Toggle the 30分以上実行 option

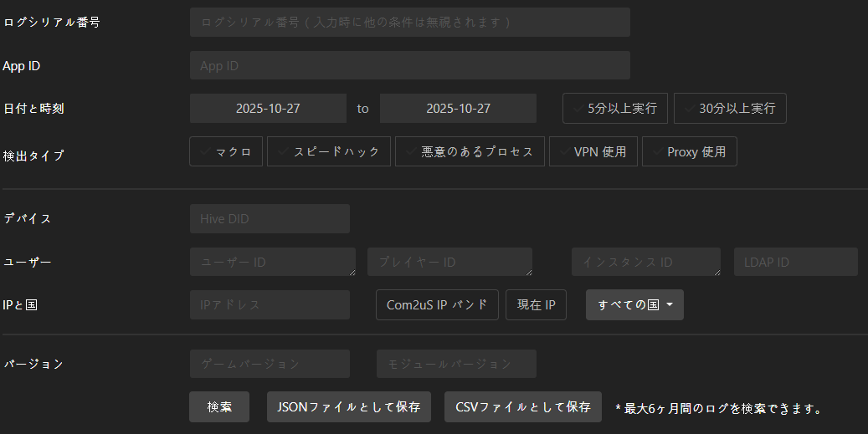pos(730,109)
